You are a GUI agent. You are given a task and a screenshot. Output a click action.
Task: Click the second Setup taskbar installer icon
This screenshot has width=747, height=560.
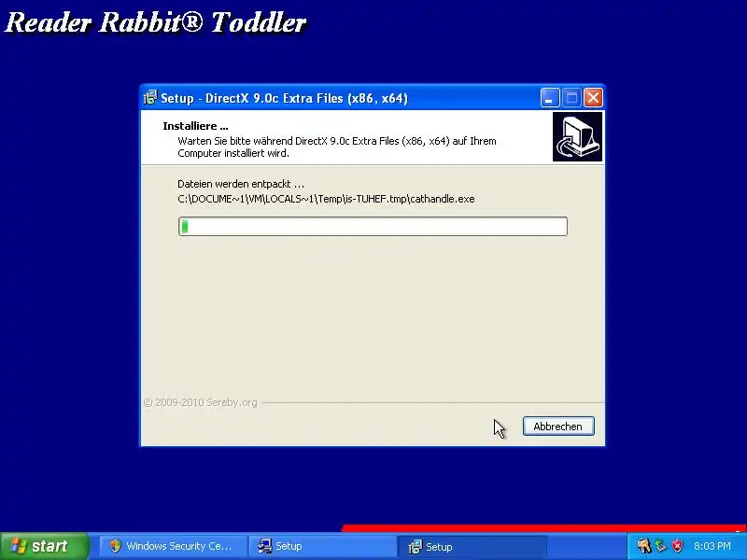[x=415, y=546]
